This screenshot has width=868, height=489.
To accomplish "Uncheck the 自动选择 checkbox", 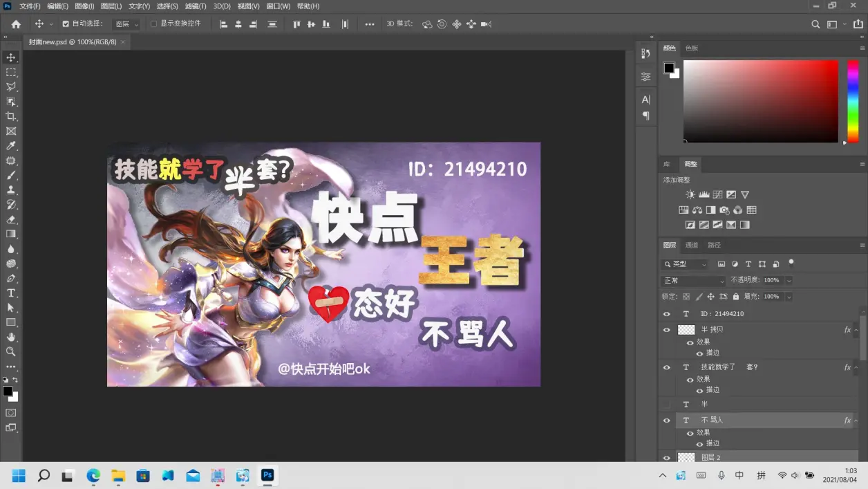I will coord(66,24).
